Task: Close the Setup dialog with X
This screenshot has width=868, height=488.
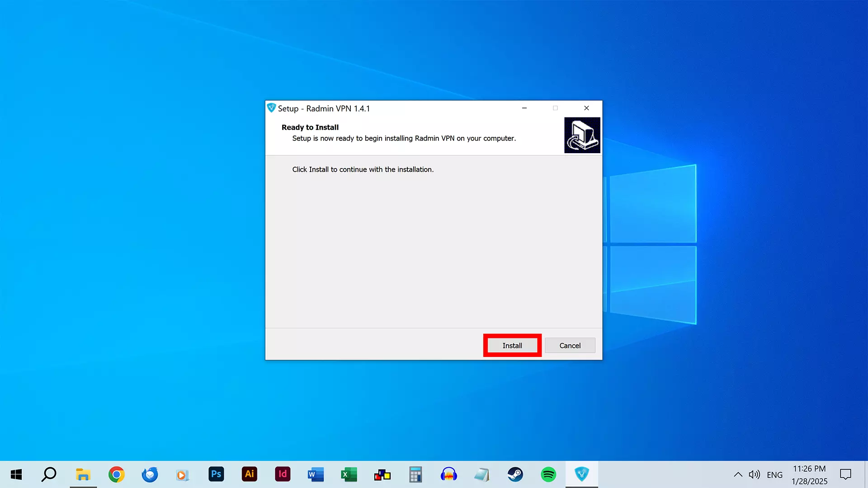Action: pos(586,108)
